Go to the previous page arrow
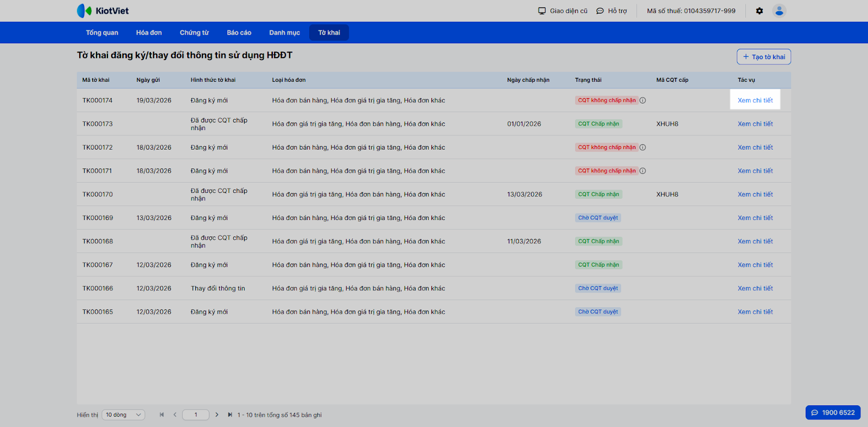 click(175, 415)
